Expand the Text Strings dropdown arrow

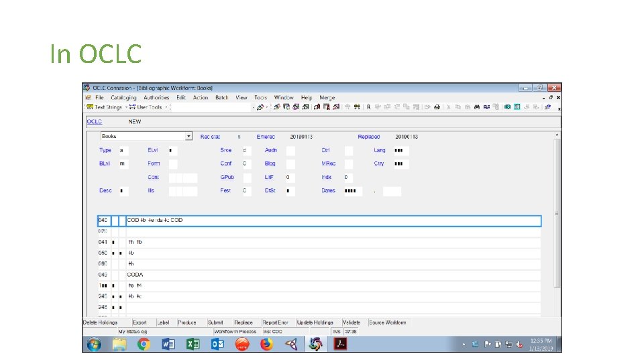pyautogui.click(x=126, y=107)
